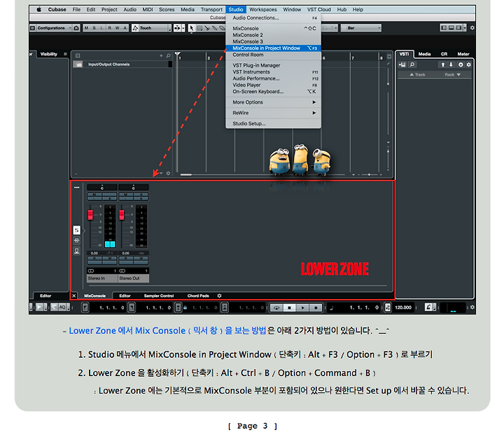Open the Apple menu
Screen dimensions: 504x442
tap(39, 9)
